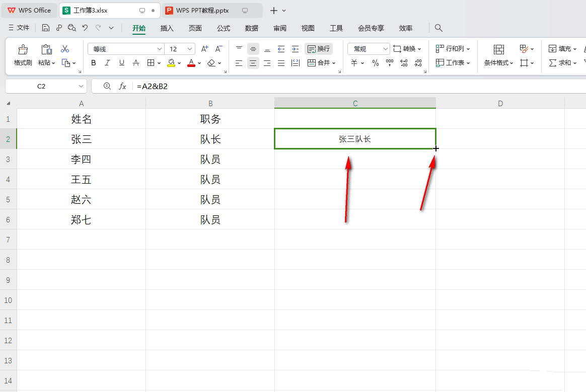Image resolution: width=586 pixels, height=392 pixels.
Task: Toggle Wrap text (换行)
Action: click(319, 49)
